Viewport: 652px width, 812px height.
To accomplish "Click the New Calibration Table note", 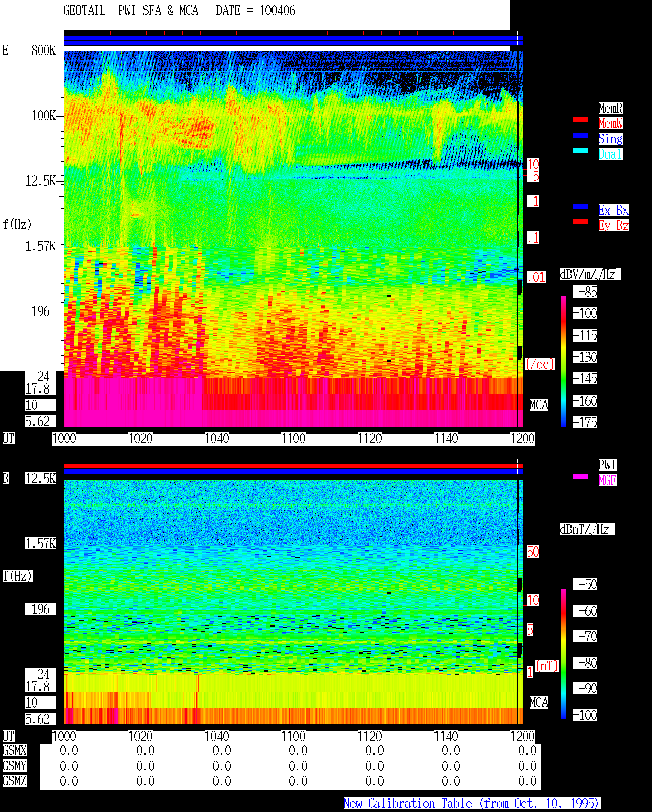I will click(x=472, y=804).
